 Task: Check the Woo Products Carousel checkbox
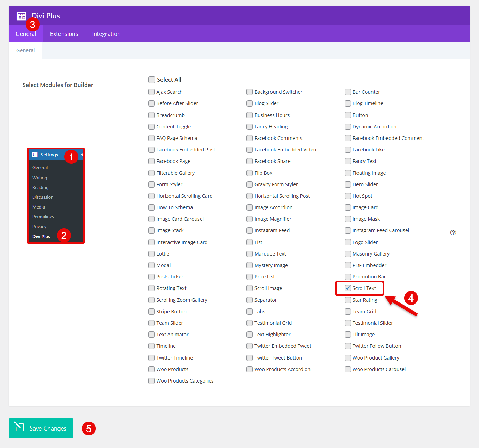pyautogui.click(x=348, y=369)
